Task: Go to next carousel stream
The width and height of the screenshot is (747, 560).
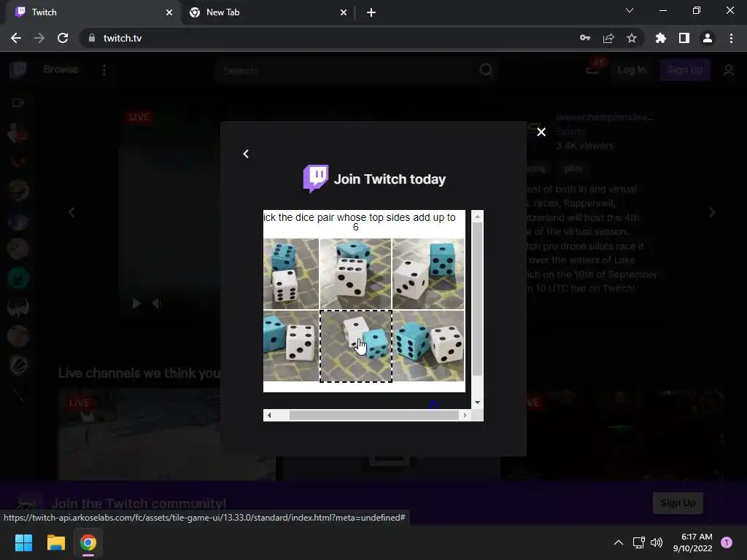Action: coord(712,212)
